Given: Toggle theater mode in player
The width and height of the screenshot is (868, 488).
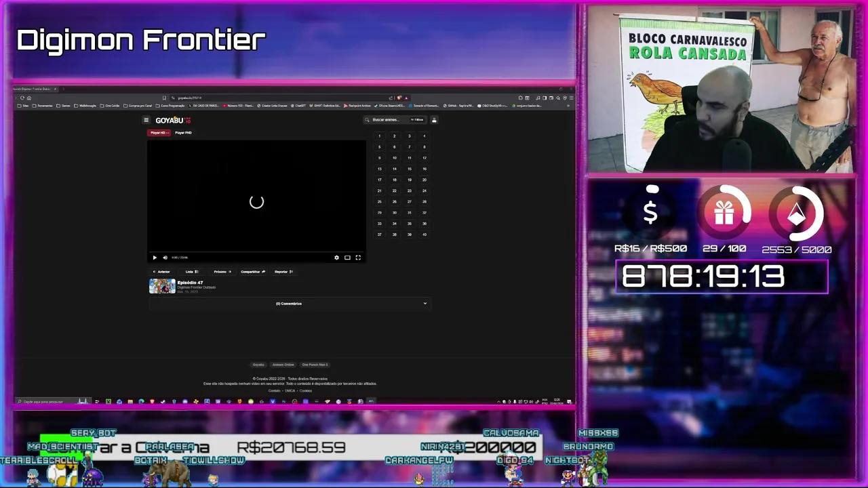Looking at the screenshot, I should tap(347, 258).
